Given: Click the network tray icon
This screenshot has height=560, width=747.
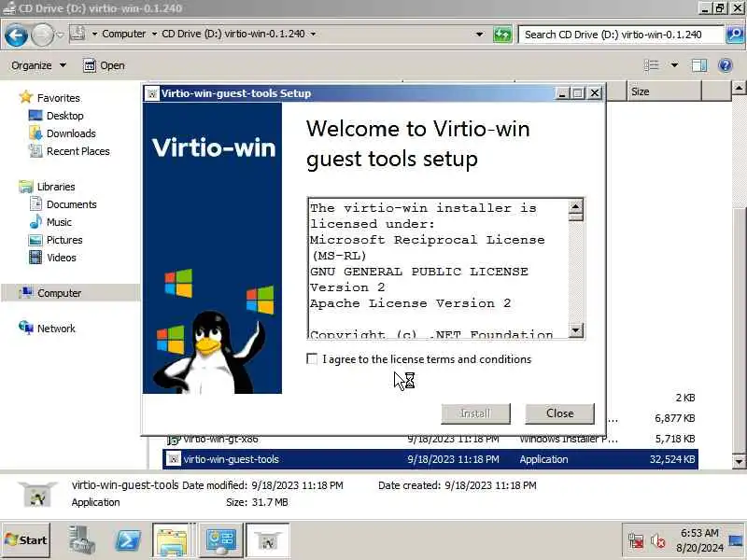Looking at the screenshot, I should click(636, 541).
